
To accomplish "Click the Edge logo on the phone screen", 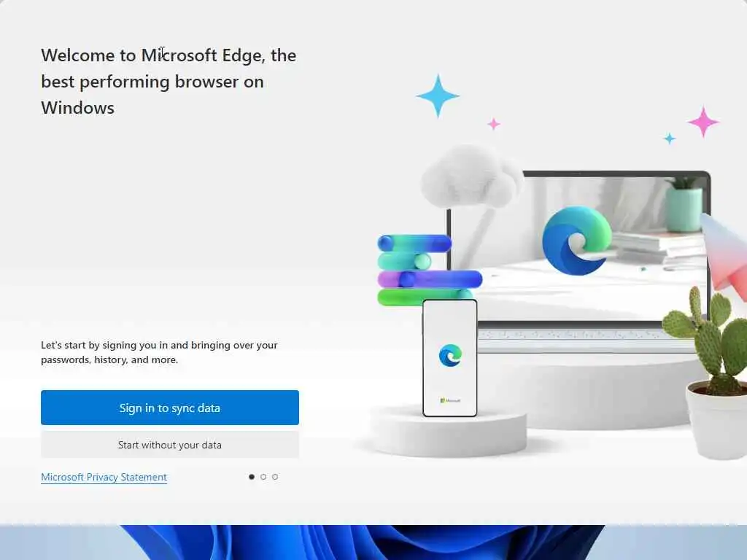I will point(450,355).
